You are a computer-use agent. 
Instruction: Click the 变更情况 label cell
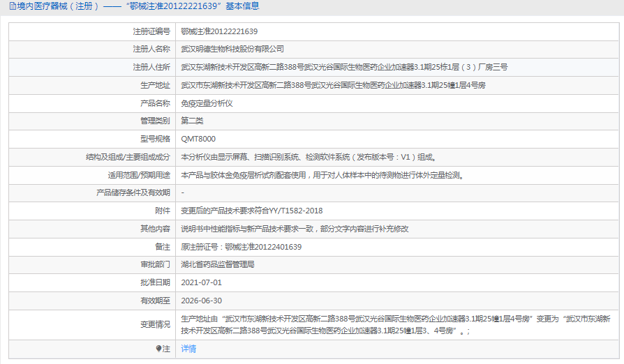point(92,325)
